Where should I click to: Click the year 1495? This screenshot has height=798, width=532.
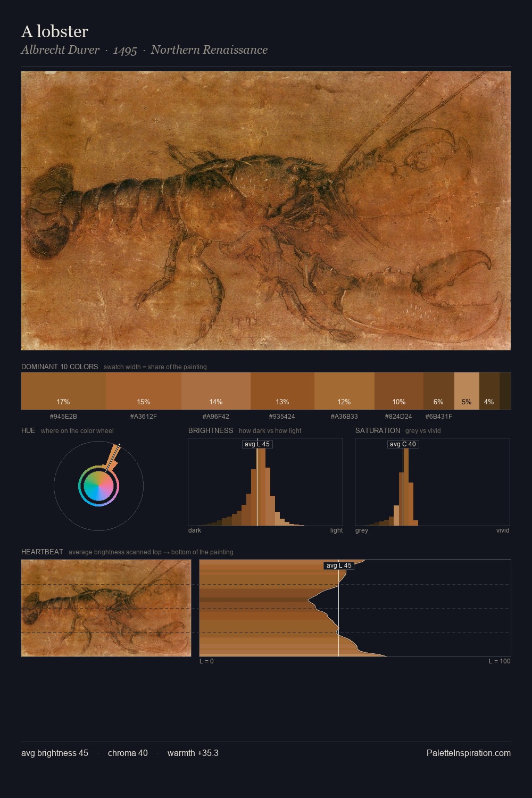click(125, 51)
